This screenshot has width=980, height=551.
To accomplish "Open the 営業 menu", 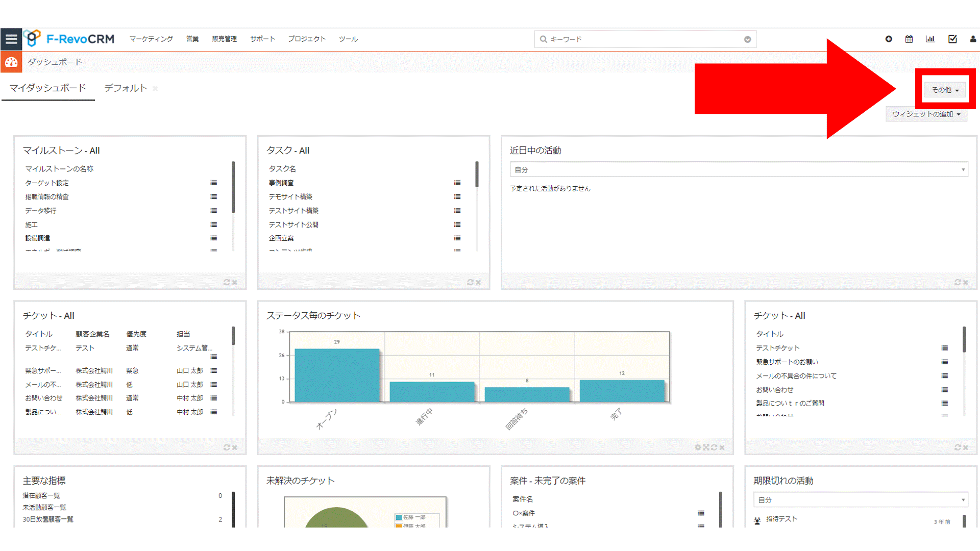I will point(192,39).
